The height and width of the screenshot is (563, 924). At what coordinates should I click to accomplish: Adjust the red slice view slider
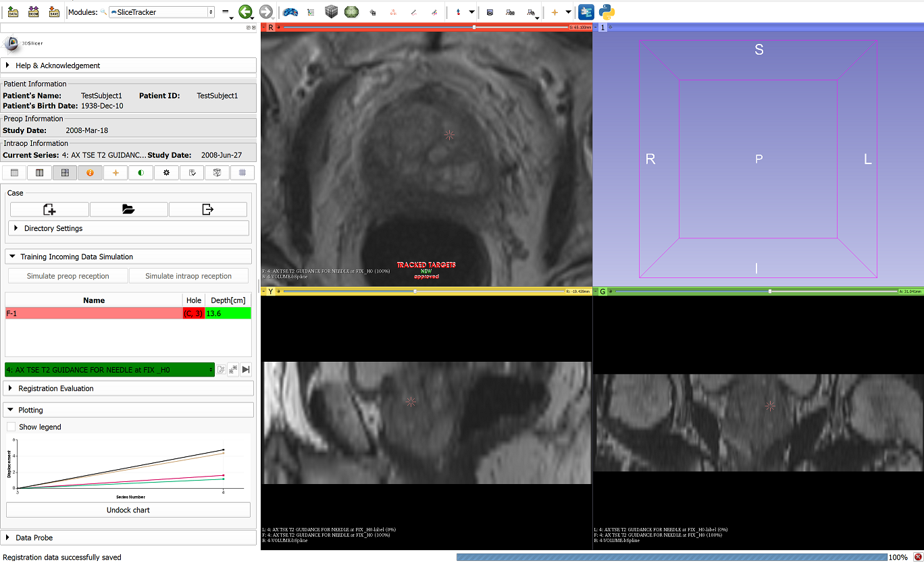coord(474,27)
